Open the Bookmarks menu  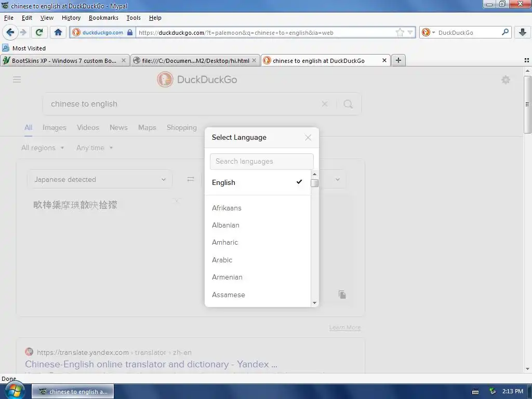103,18
